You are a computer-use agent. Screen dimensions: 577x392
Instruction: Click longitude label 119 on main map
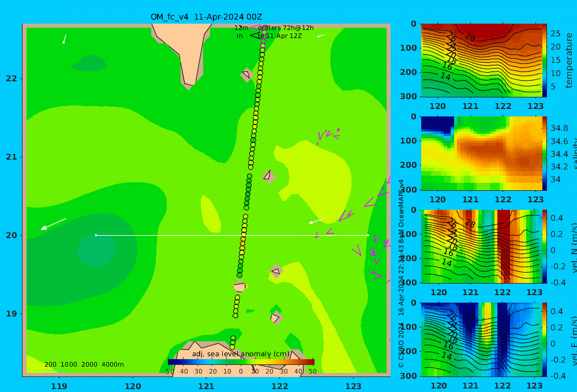click(59, 386)
